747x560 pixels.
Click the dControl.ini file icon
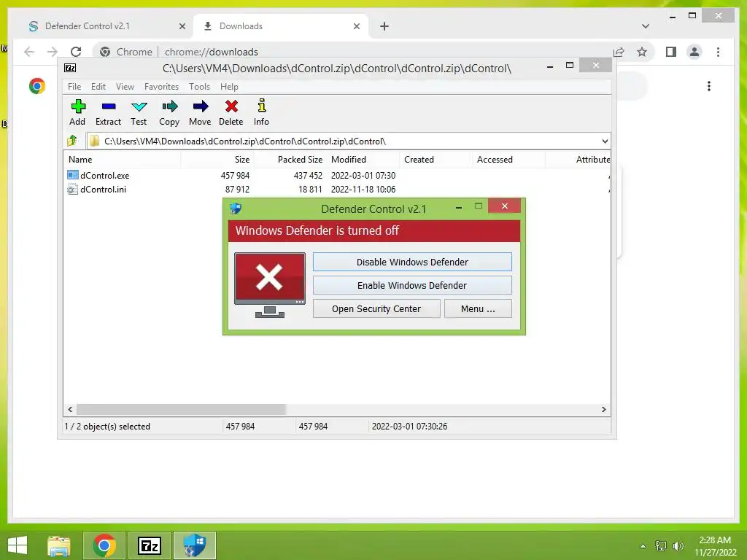(72, 189)
